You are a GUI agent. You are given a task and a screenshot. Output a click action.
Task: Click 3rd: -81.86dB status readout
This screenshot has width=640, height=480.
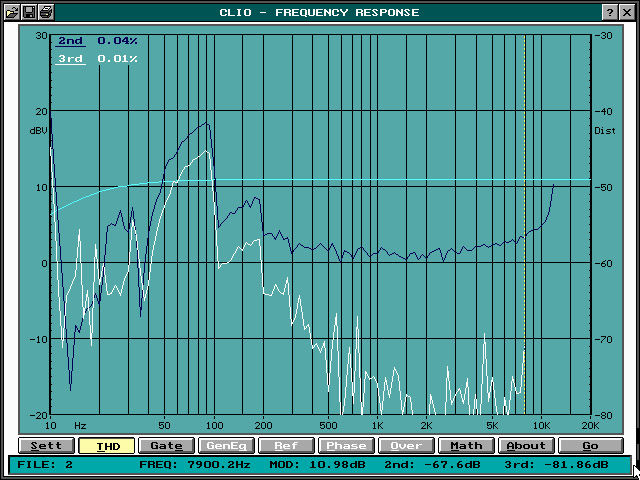tap(556, 465)
